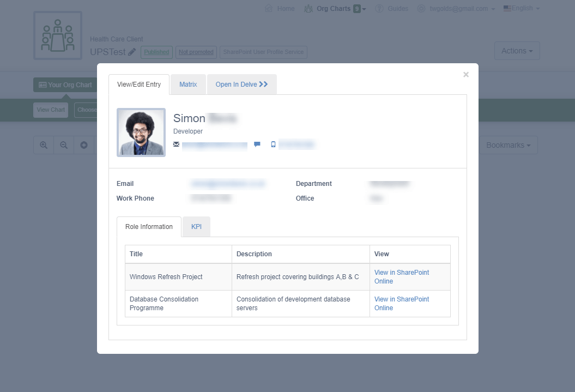
Task: Open the Bookmarks dropdown
Action: coord(509,145)
